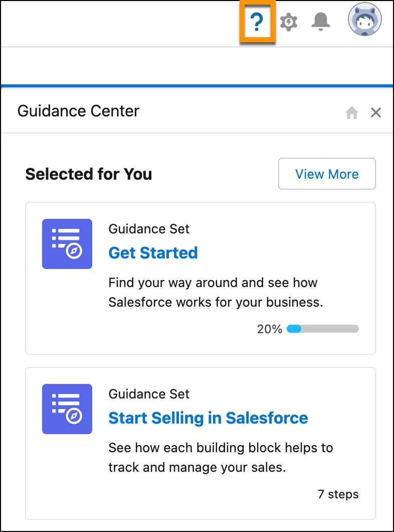Click the Get Started progress bar
Viewport: 394px width, 532px height.
click(322, 329)
